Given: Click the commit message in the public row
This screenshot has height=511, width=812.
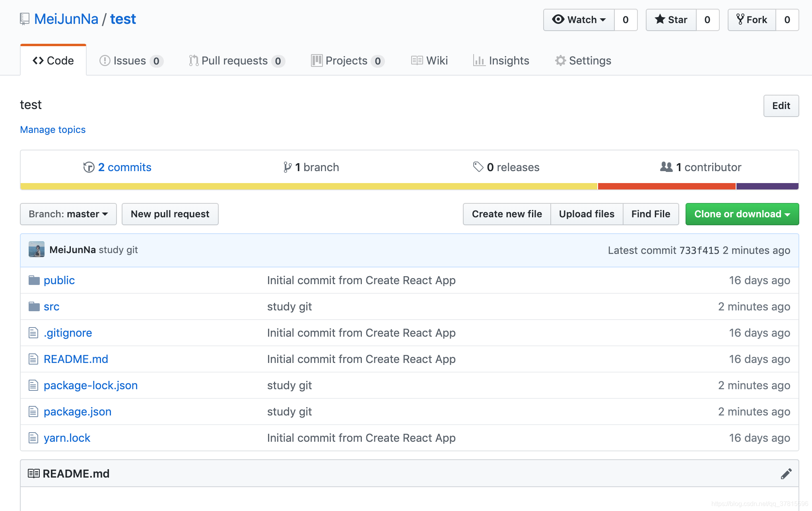Looking at the screenshot, I should point(361,280).
